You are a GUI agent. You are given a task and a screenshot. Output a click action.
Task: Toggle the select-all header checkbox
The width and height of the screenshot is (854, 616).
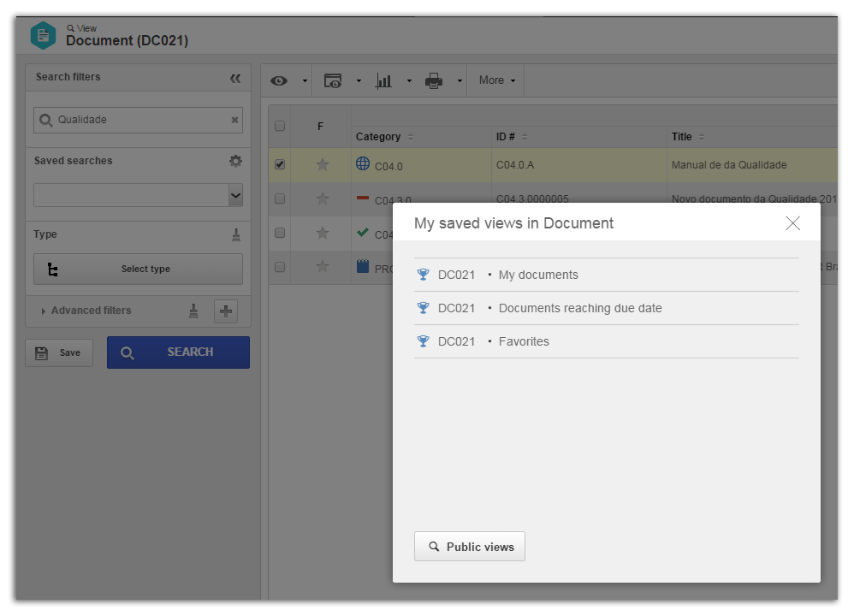[280, 126]
